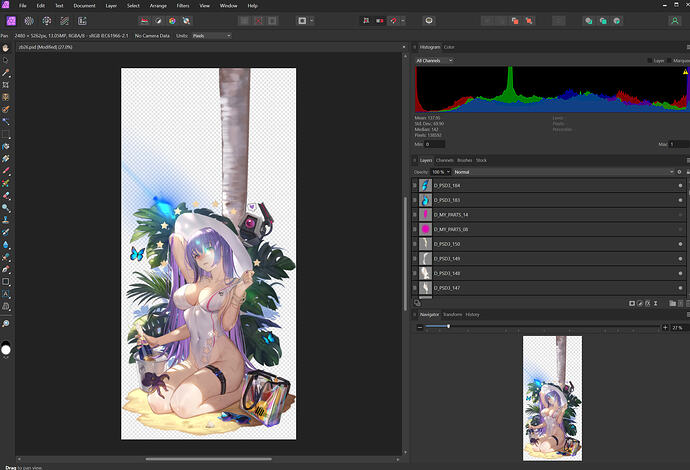This screenshot has width=690, height=470.
Task: Switch to the Color tab
Action: 449,47
